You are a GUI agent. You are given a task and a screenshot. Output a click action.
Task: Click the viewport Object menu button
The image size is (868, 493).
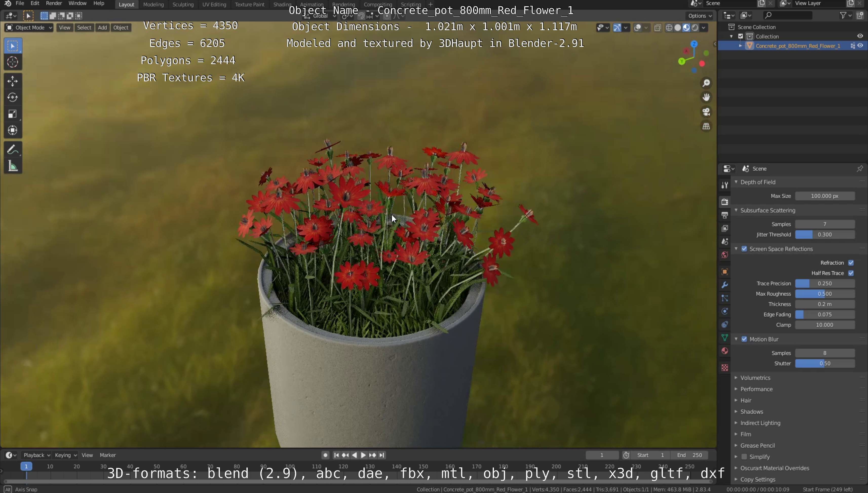121,28
